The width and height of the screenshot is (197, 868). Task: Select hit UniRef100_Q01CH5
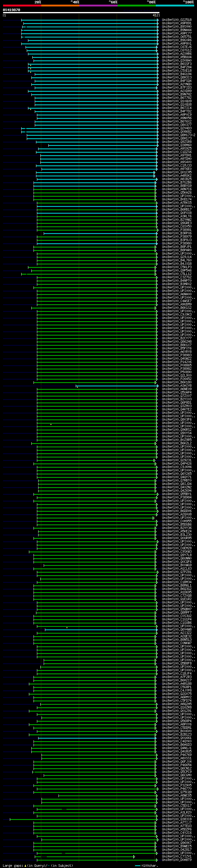177,172
